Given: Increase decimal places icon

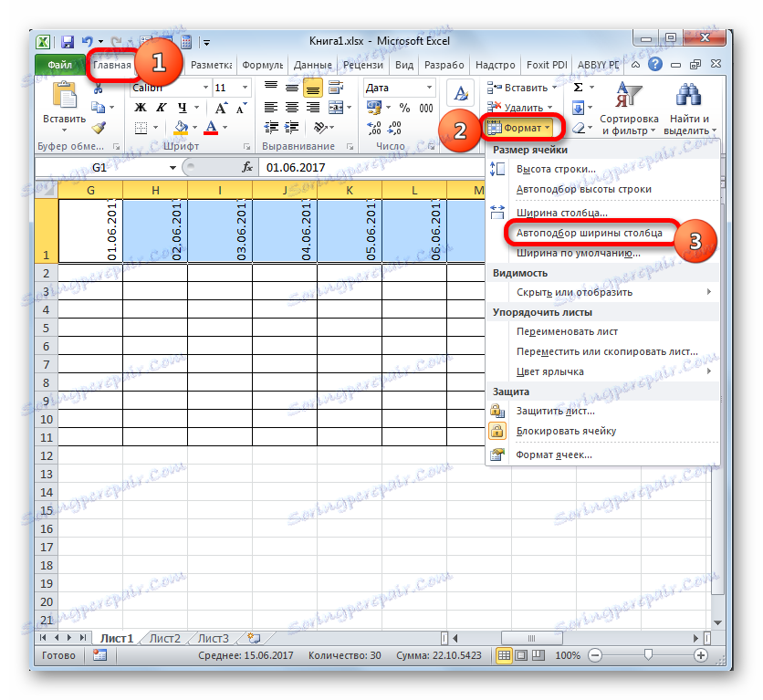Looking at the screenshot, I should click(374, 128).
